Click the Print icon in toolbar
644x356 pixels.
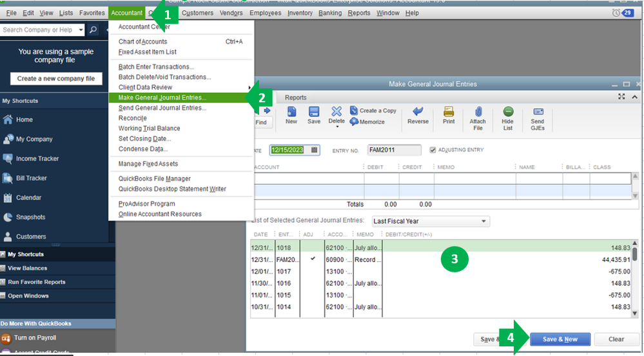point(449,115)
